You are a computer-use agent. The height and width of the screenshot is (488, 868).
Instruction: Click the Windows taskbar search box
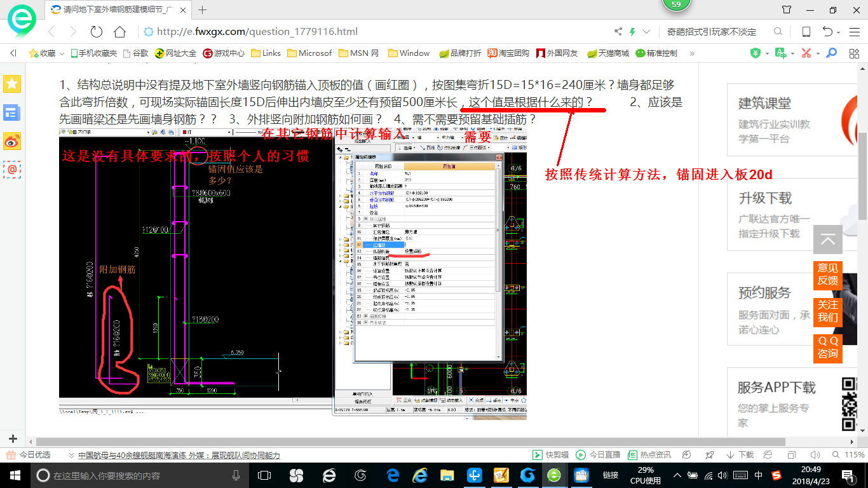[x=139, y=475]
